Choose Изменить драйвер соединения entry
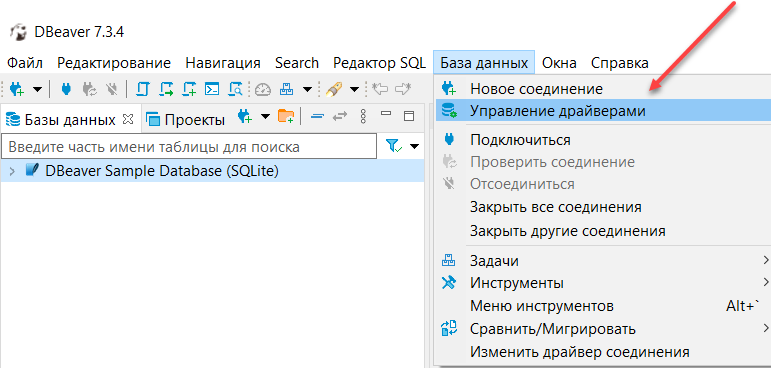 point(602,352)
